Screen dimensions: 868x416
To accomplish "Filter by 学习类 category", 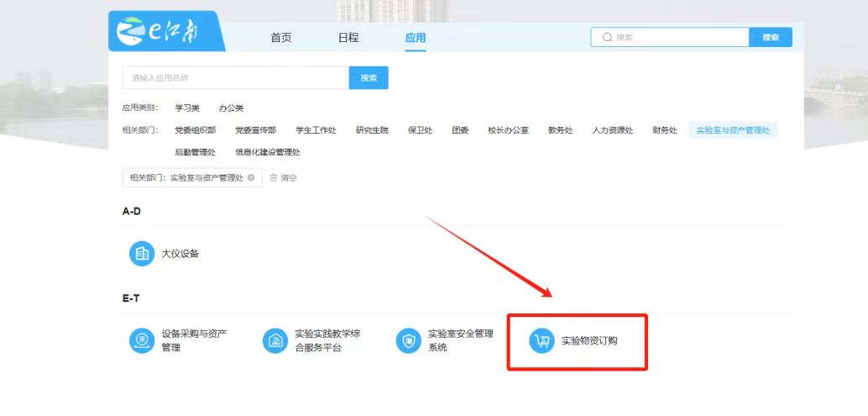I will (x=187, y=108).
